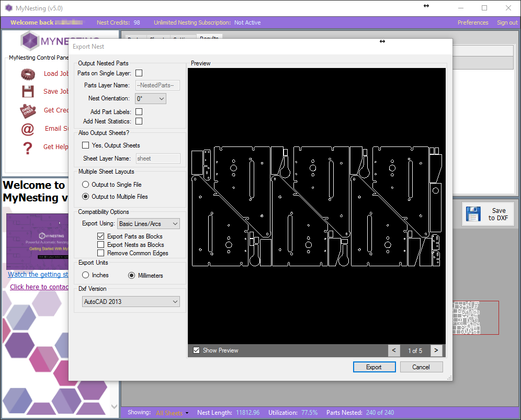Advance to the next sheet preview

(x=436, y=350)
